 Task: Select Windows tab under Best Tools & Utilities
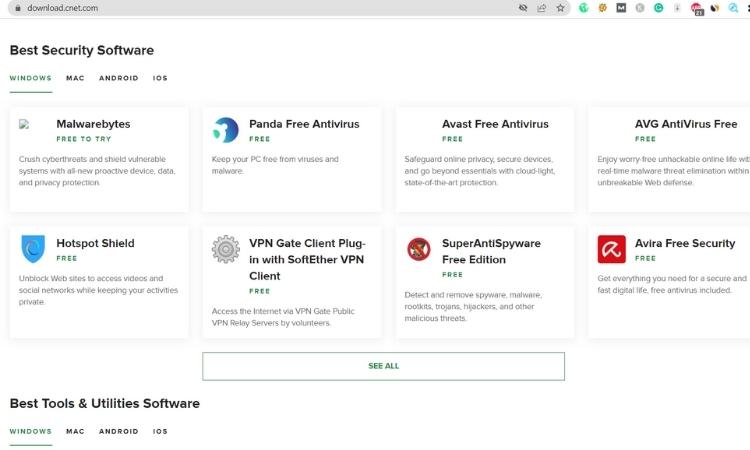click(31, 431)
